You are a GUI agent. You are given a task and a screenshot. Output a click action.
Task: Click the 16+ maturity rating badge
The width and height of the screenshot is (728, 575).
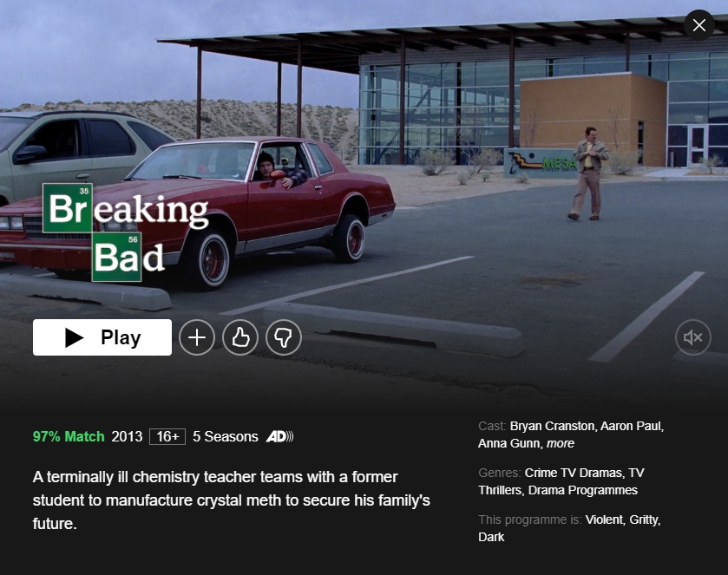point(167,437)
